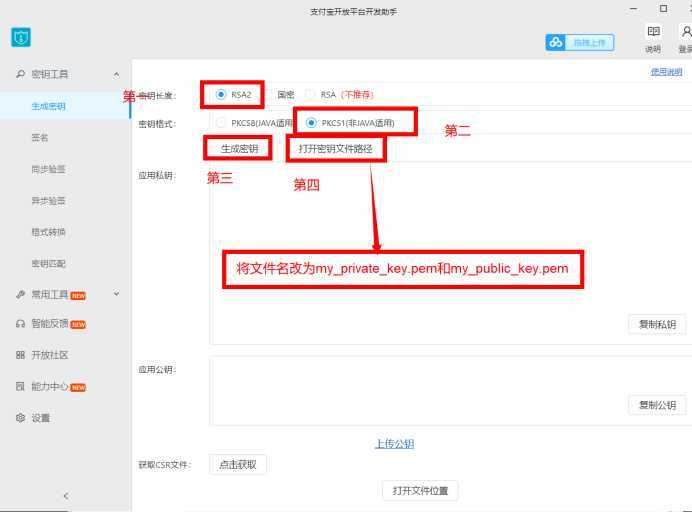
Task: Click the 打开密钥文件路径 button
Action: point(336,149)
